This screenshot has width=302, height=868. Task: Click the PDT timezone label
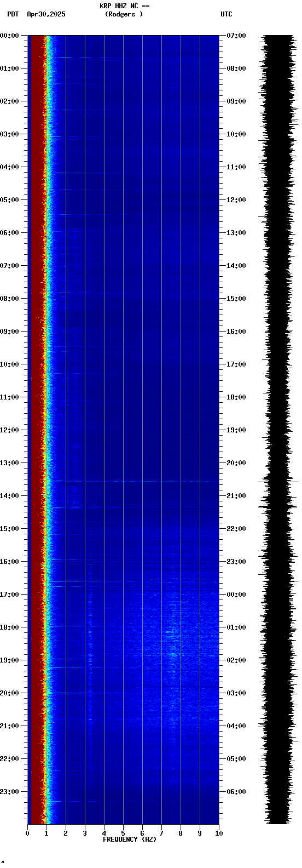(x=13, y=14)
